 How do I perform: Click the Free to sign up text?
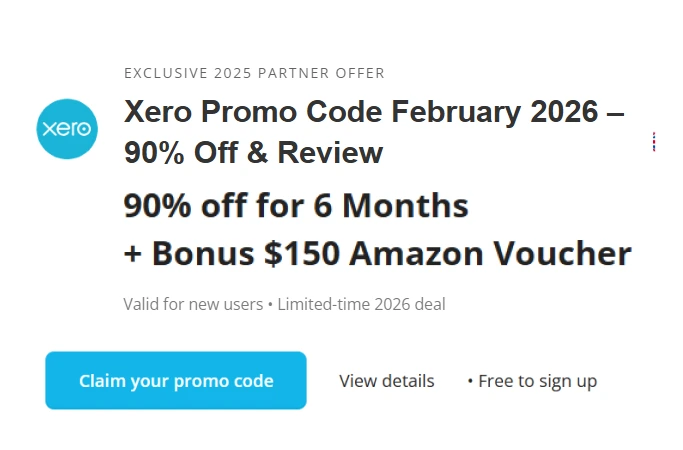537,381
